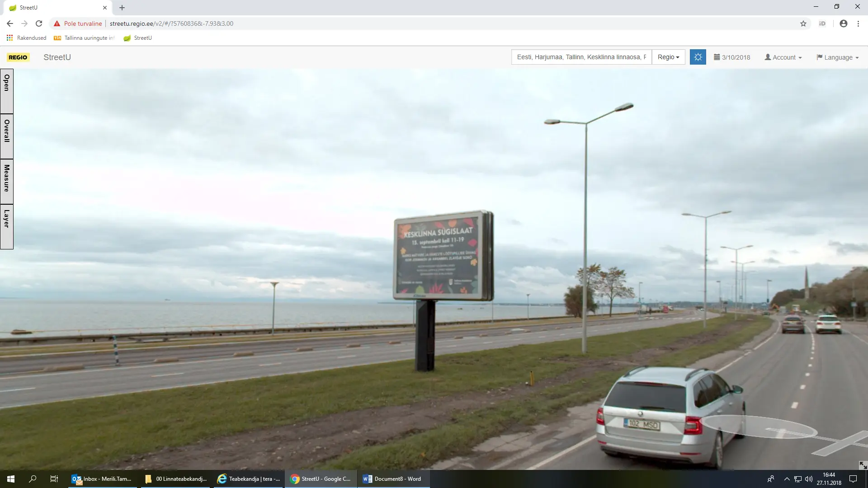
Task: Switch to Document8 Word in taskbar
Action: (392, 479)
